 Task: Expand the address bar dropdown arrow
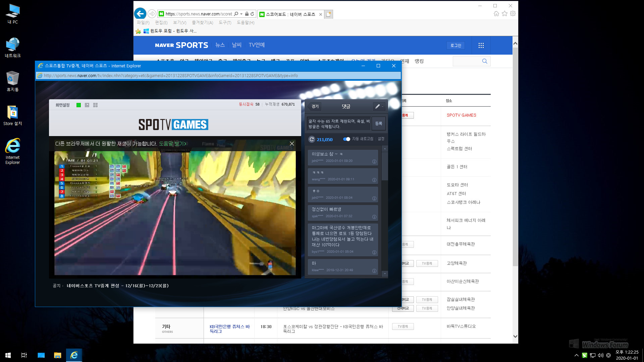pyautogui.click(x=241, y=14)
